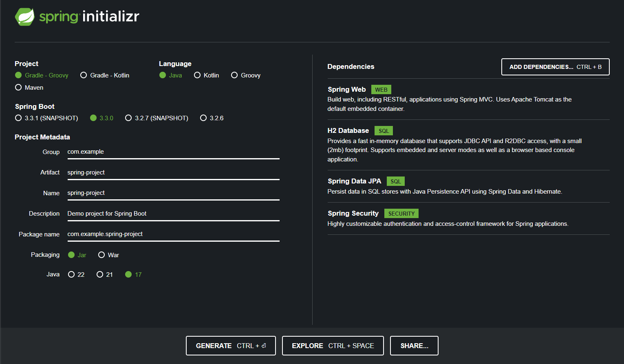Generate the project with GENERATE button
The height and width of the screenshot is (364, 624).
coord(231,346)
